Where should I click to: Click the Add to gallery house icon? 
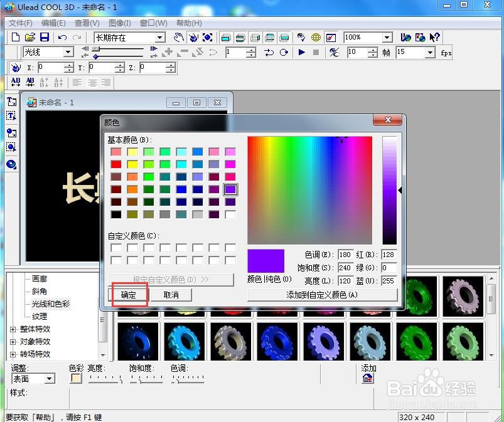click(x=367, y=379)
